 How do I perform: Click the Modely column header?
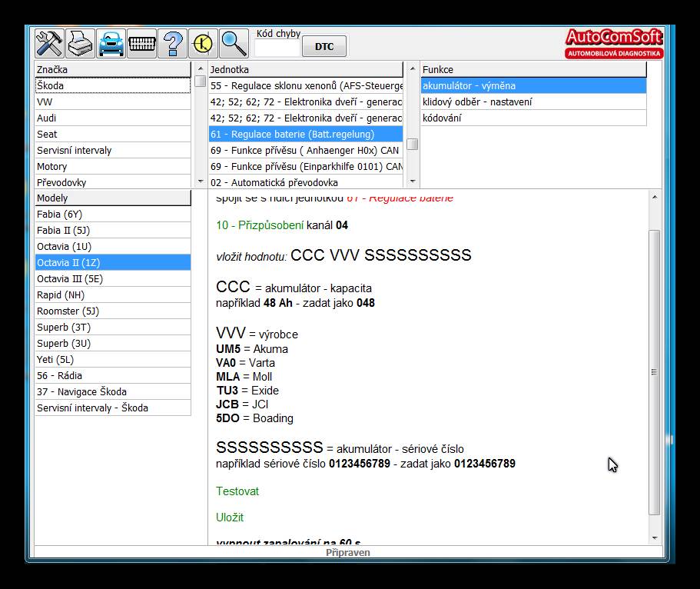coord(113,198)
